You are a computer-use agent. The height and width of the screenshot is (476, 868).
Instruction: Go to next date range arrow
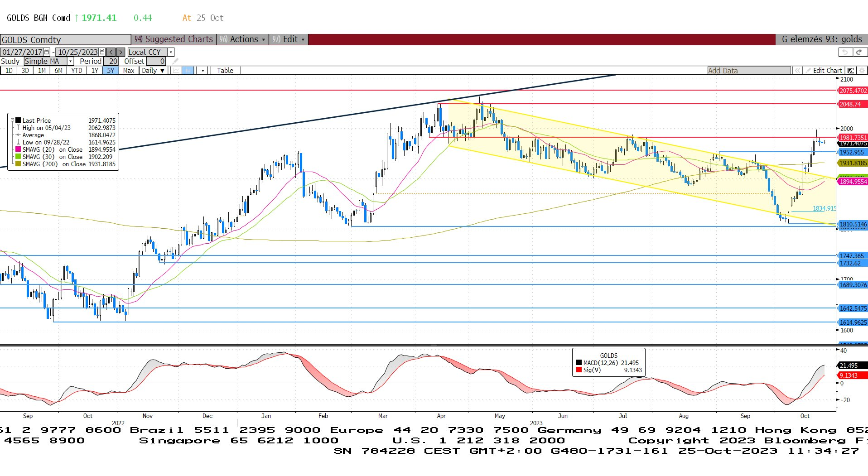click(x=121, y=52)
